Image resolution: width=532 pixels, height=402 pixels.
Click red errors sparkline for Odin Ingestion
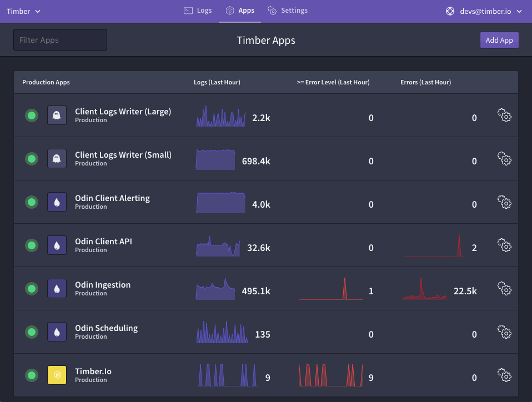coord(424,289)
